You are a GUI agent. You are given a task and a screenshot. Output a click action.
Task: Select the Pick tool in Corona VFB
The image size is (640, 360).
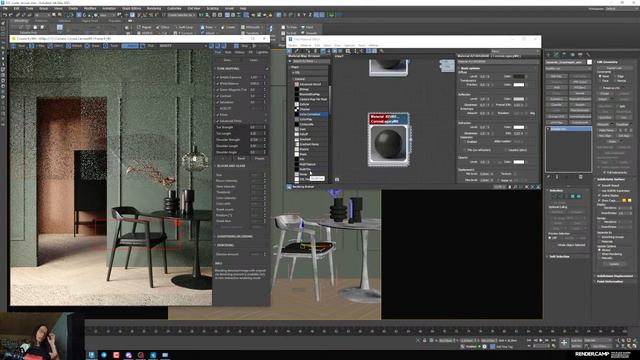tap(148, 46)
